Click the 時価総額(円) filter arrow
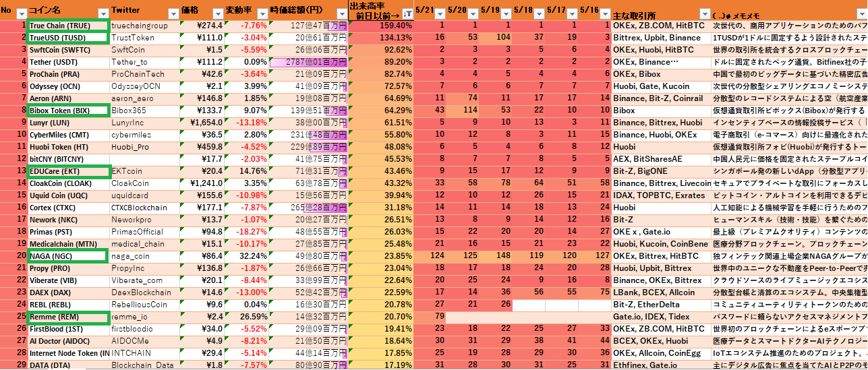This screenshot has height=370, width=868. click(341, 13)
